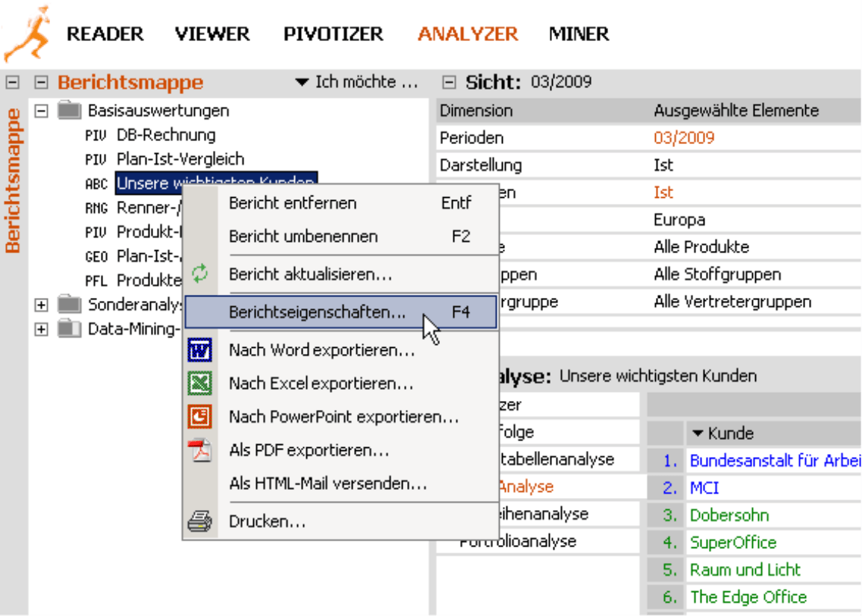Click the Word icon in context menu
This screenshot has width=862, height=616.
pos(199,350)
